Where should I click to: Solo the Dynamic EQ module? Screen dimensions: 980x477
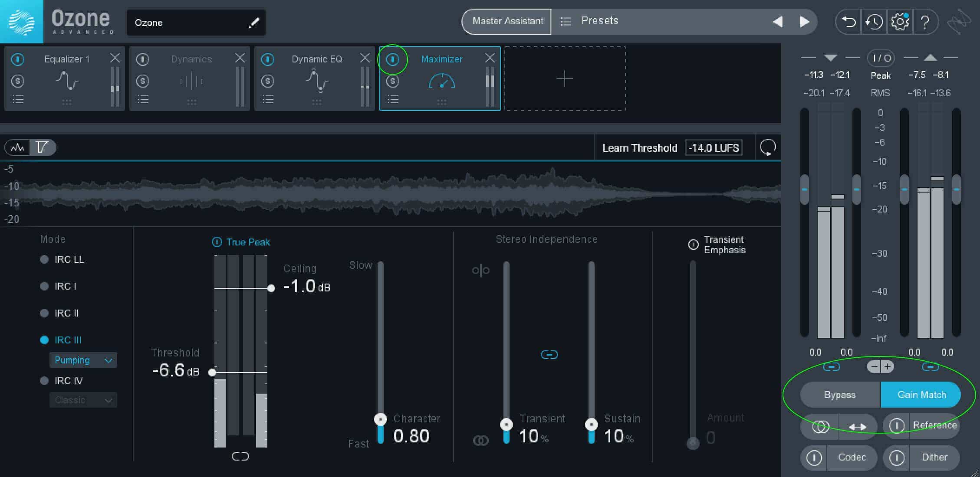(x=268, y=81)
